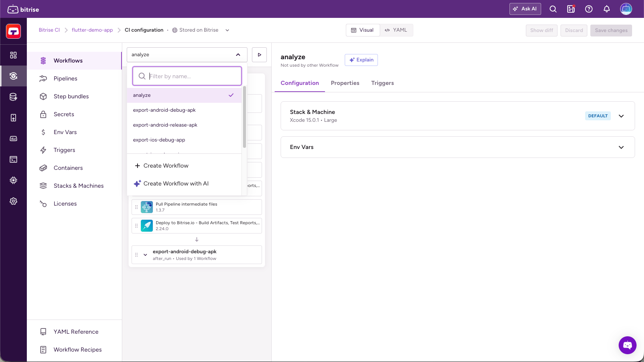Open Stacks & Machines in the side menu
Image resolution: width=644 pixels, height=362 pixels.
[75, 186]
